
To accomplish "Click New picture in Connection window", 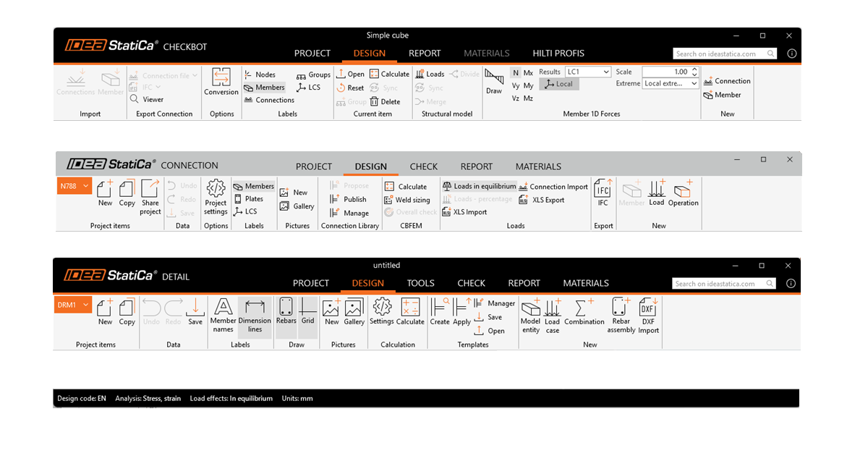I will pos(294,193).
